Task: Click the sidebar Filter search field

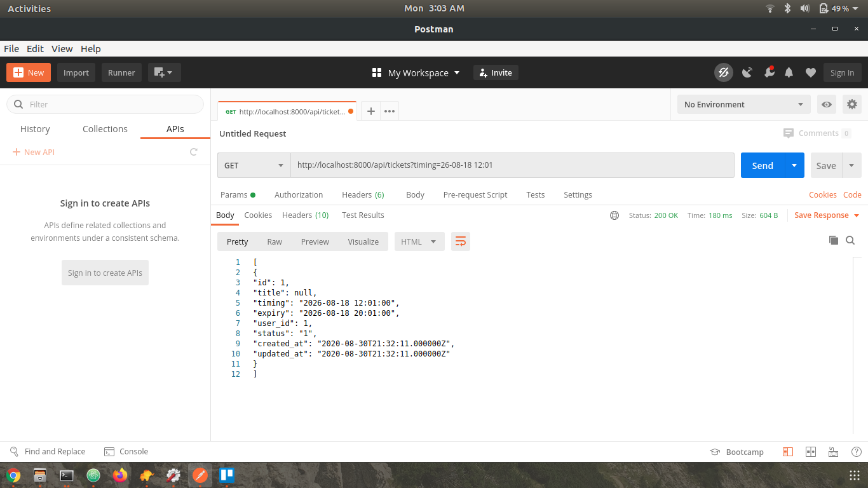Action: click(x=105, y=104)
